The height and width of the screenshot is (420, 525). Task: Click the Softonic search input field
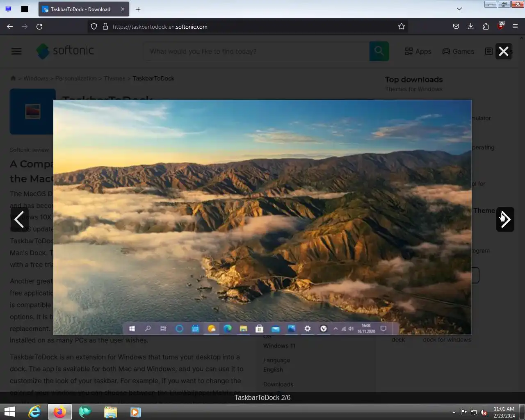256,51
